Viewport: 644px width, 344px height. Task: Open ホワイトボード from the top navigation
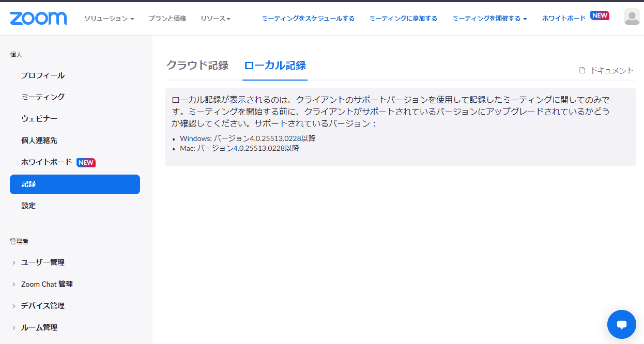[x=564, y=19]
